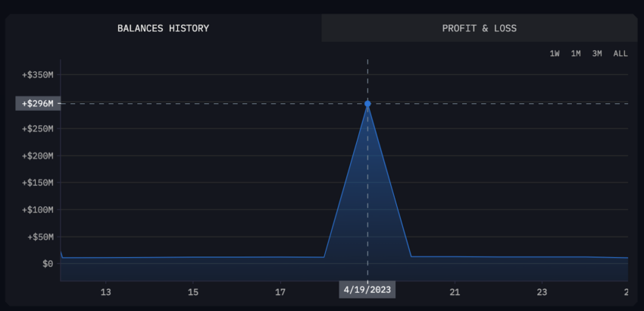Click the +$350M axis label
The height and width of the screenshot is (311, 644).
[x=38, y=75]
